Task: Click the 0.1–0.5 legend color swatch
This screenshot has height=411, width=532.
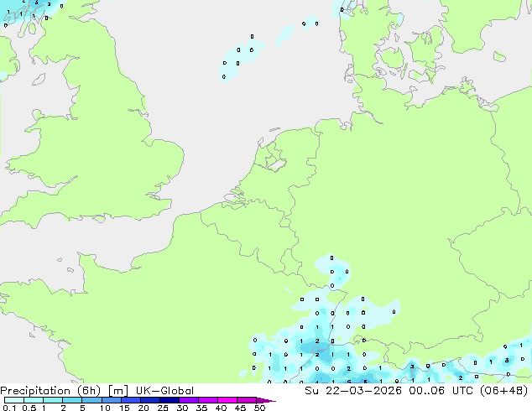Action: [14, 400]
